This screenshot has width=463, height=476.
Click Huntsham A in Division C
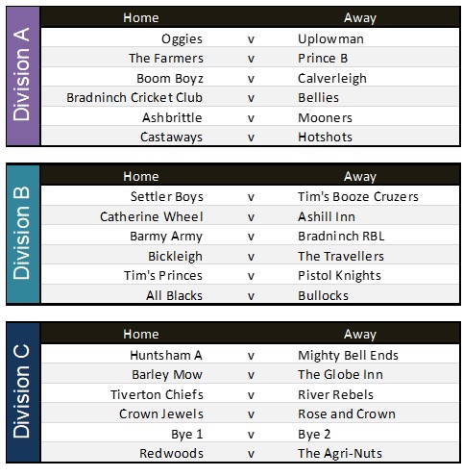click(x=166, y=355)
